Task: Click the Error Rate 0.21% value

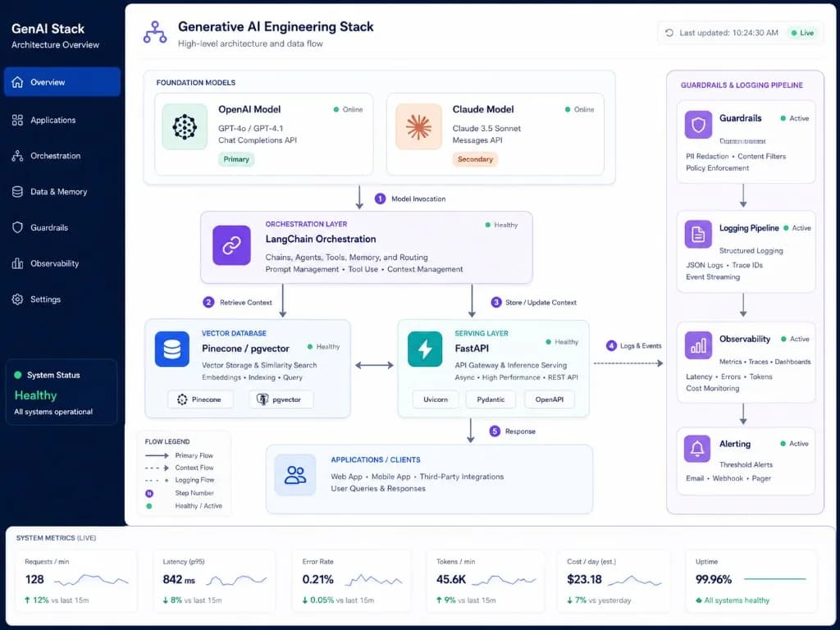Action: pyautogui.click(x=317, y=579)
